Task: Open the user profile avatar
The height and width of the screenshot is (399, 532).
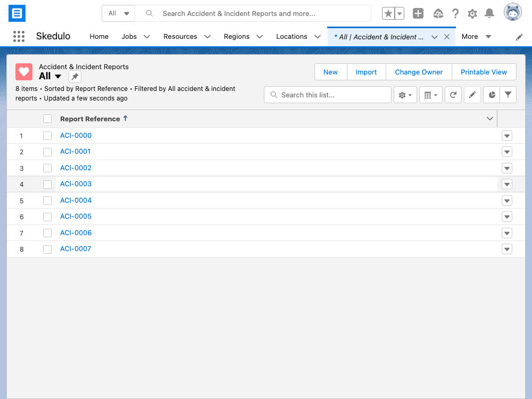Action: pyautogui.click(x=513, y=12)
